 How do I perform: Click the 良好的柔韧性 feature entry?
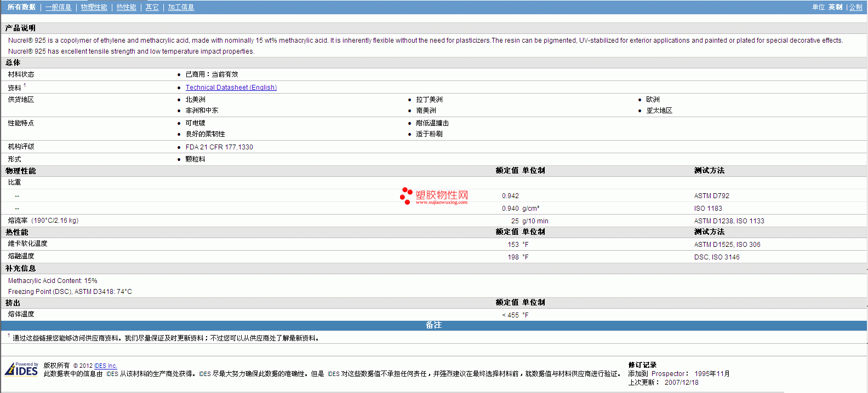tap(205, 134)
